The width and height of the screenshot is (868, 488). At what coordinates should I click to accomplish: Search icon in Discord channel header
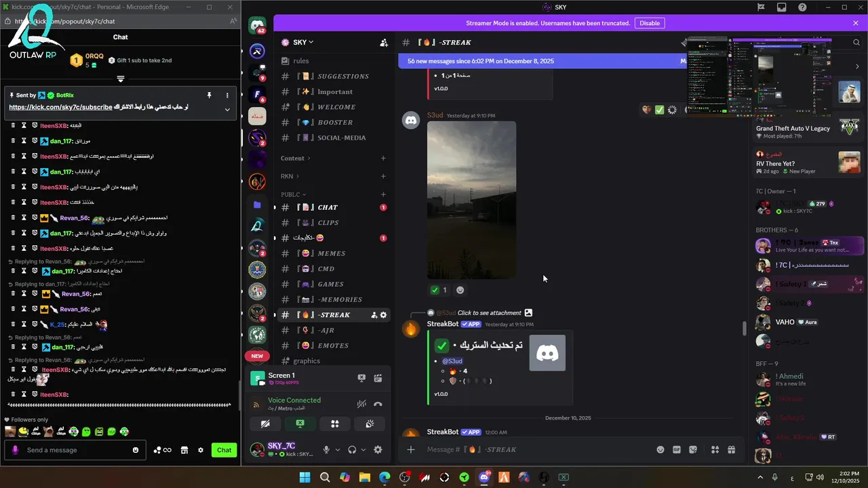[856, 42]
